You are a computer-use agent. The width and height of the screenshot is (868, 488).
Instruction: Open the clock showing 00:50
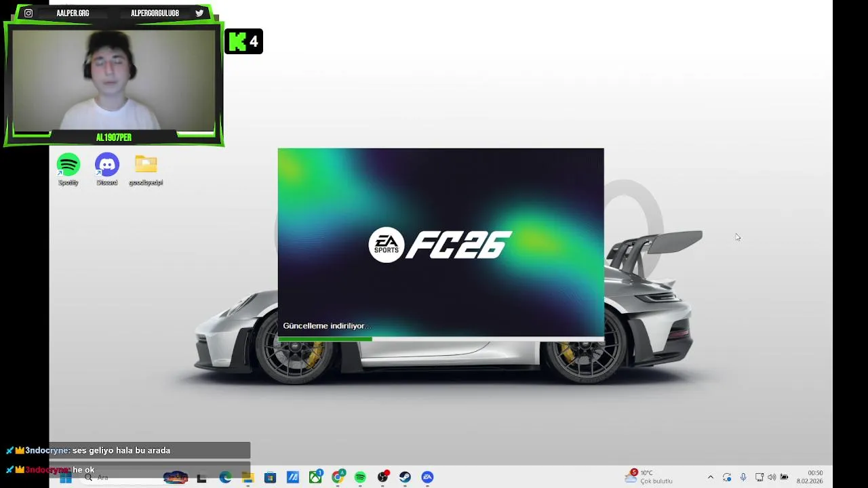pyautogui.click(x=810, y=477)
